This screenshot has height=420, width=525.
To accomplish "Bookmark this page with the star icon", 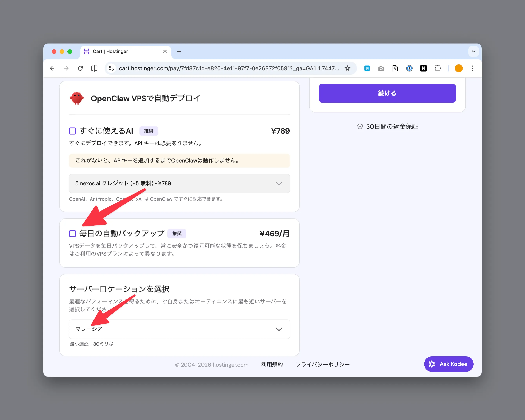I will [348, 68].
